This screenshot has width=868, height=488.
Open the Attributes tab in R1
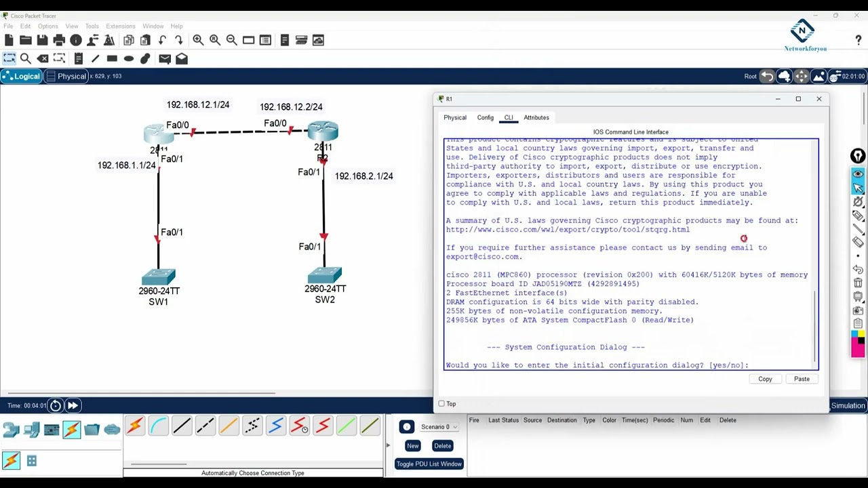coord(536,118)
